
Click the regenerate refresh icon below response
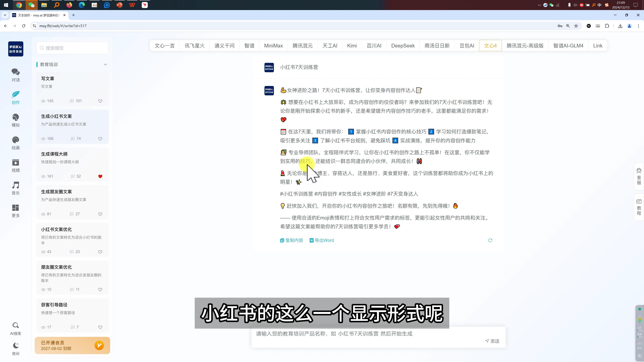[x=490, y=240]
